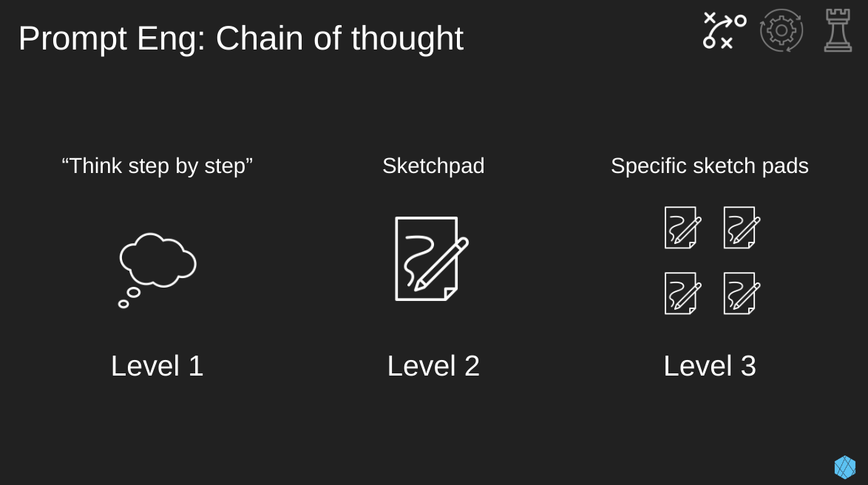Select the 'Level 1' label
Viewport: 868px width, 485px height.
(x=157, y=366)
